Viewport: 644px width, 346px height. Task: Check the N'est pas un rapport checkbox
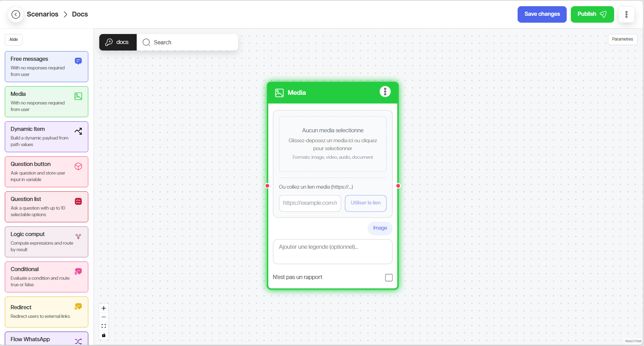[x=388, y=278]
